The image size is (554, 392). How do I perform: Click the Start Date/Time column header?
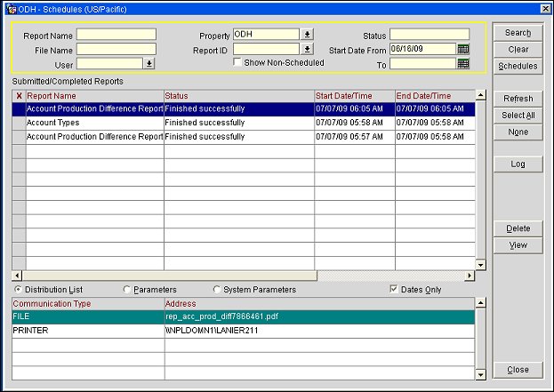tap(354, 95)
